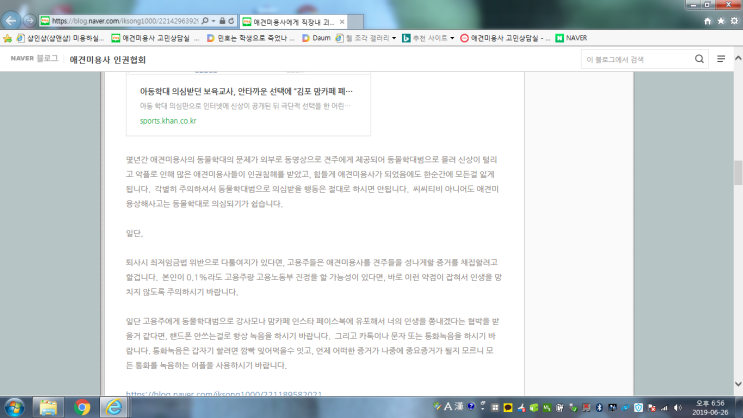Click the Internet Explorer taskbar icon
Image resolution: width=743 pixels, height=418 pixels.
113,408
